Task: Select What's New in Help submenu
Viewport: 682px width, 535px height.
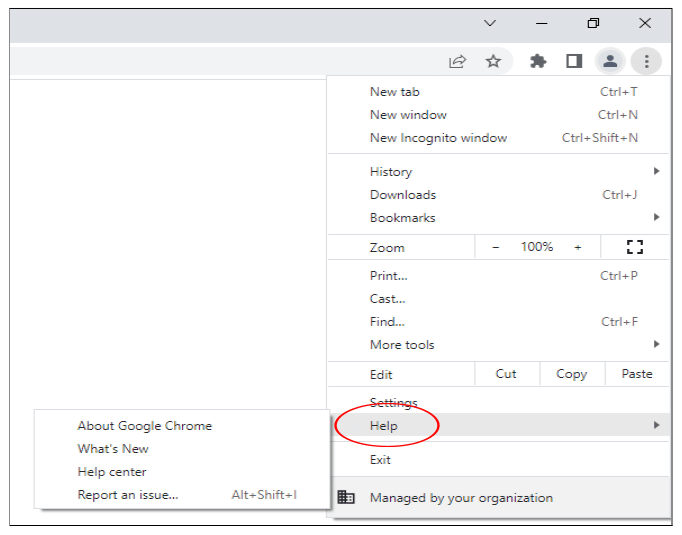Action: click(x=182, y=449)
